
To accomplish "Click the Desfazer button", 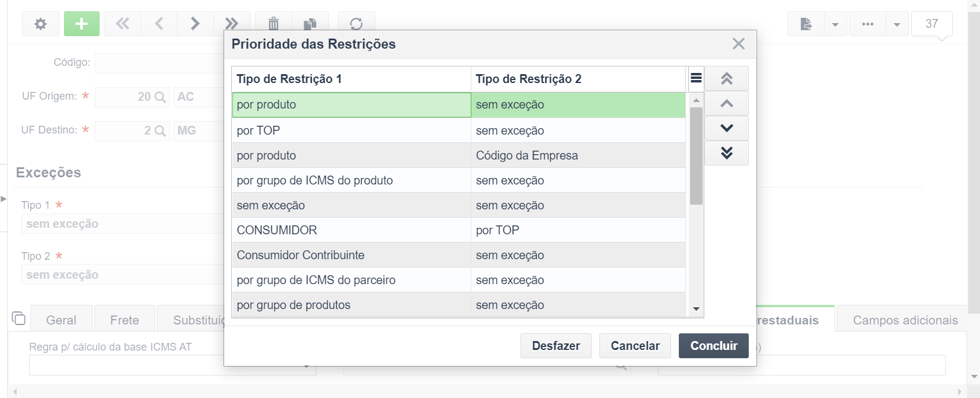I will tap(556, 346).
